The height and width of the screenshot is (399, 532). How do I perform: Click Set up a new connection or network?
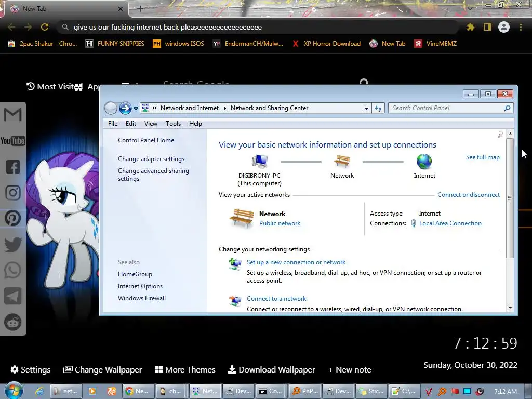[296, 262]
